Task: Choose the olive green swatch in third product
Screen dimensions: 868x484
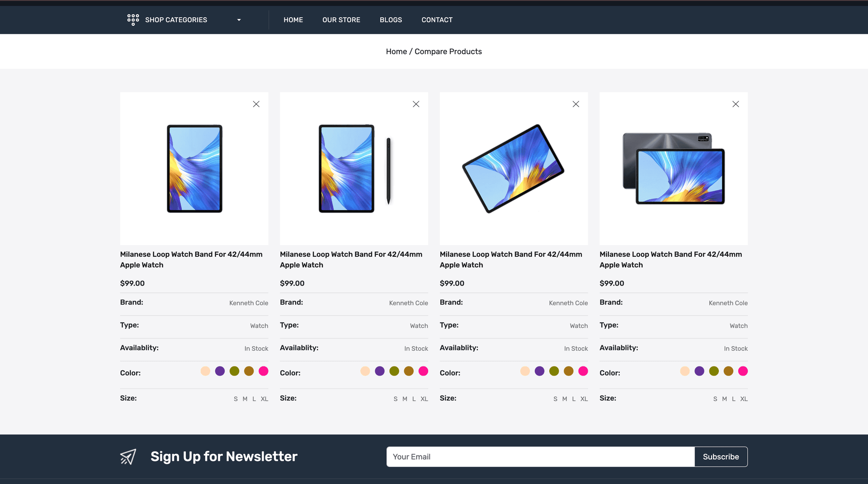Action: point(554,371)
